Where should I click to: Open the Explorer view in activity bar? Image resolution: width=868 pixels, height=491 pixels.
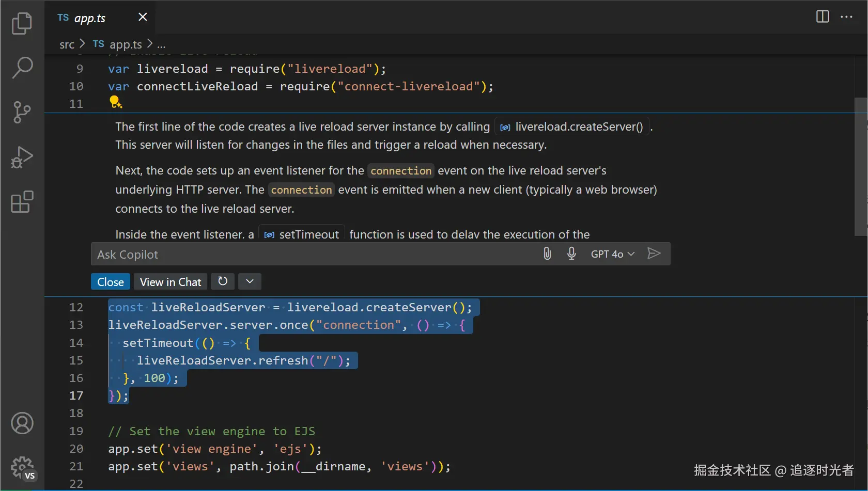[22, 23]
